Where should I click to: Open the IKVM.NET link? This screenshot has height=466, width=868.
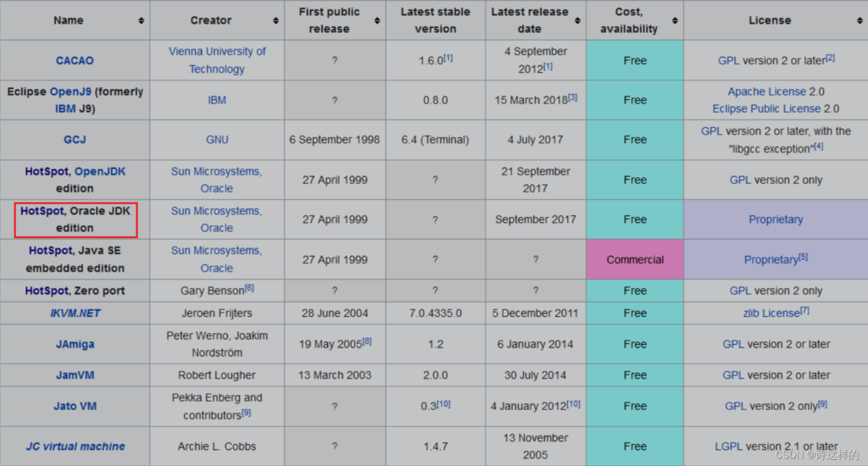click(x=75, y=313)
